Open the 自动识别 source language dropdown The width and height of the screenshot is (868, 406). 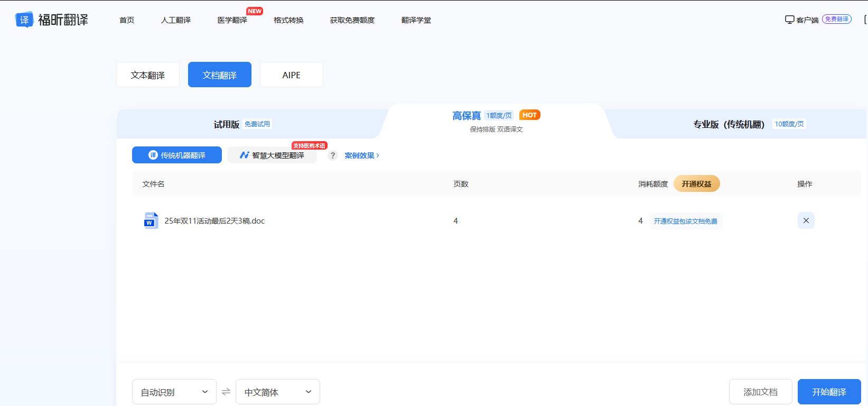[x=174, y=392]
